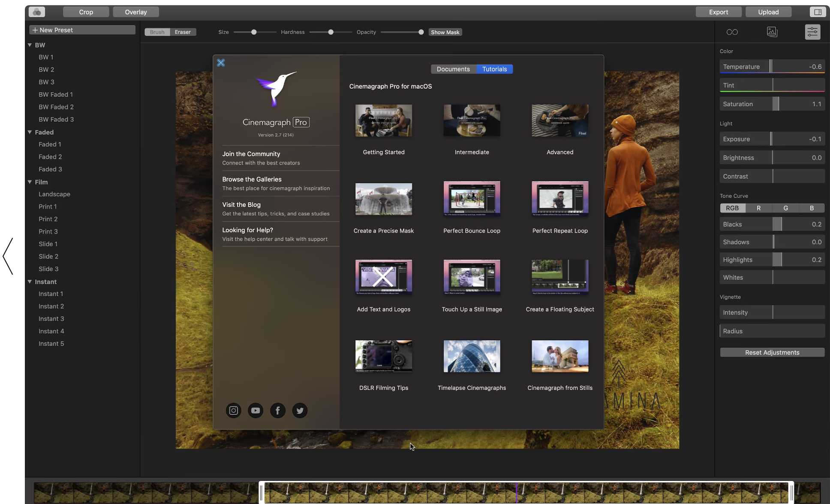Image resolution: width=830 pixels, height=504 pixels.
Task: Collapse the Film preset group
Action: (30, 182)
